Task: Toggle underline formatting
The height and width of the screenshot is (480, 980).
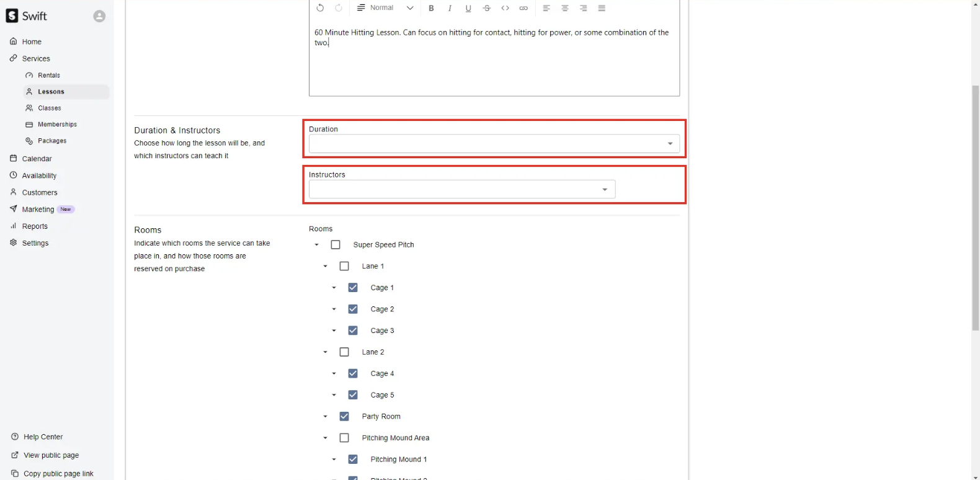Action: pos(468,8)
